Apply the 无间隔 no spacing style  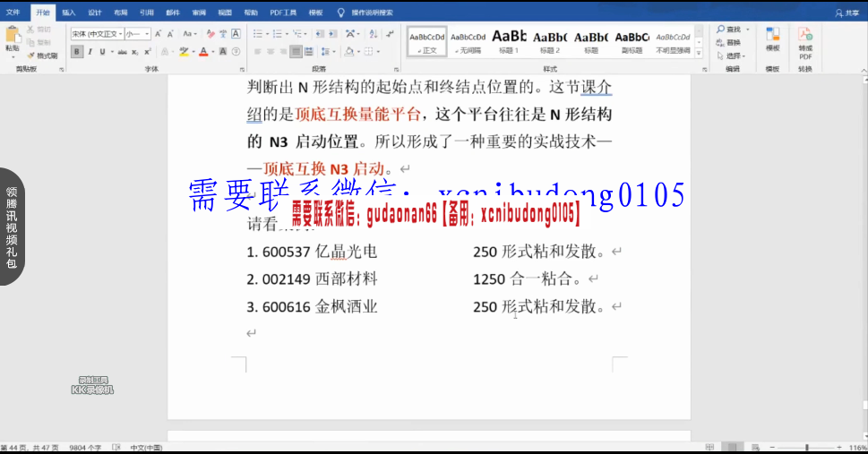(x=468, y=41)
